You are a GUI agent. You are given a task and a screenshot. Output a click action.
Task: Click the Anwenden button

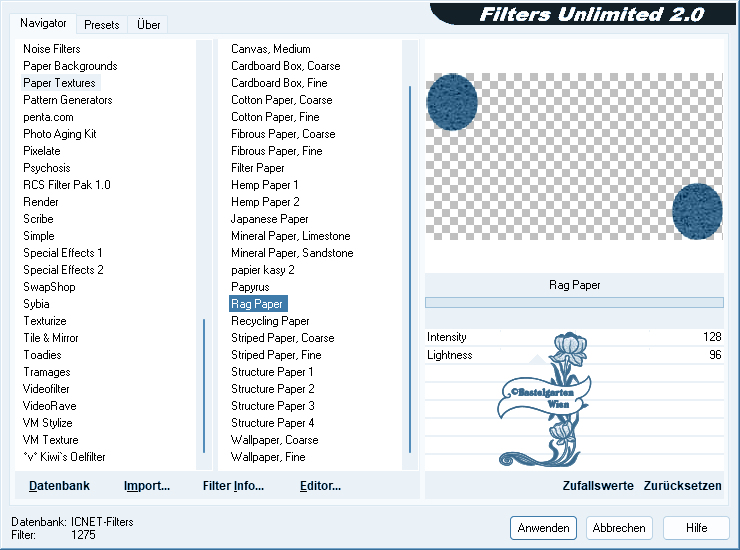pos(543,528)
